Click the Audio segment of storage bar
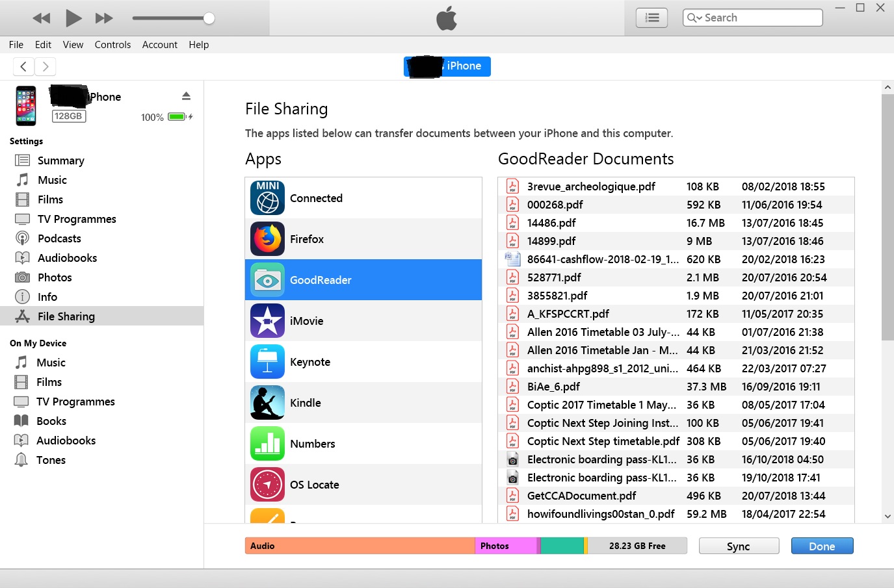 (360, 546)
